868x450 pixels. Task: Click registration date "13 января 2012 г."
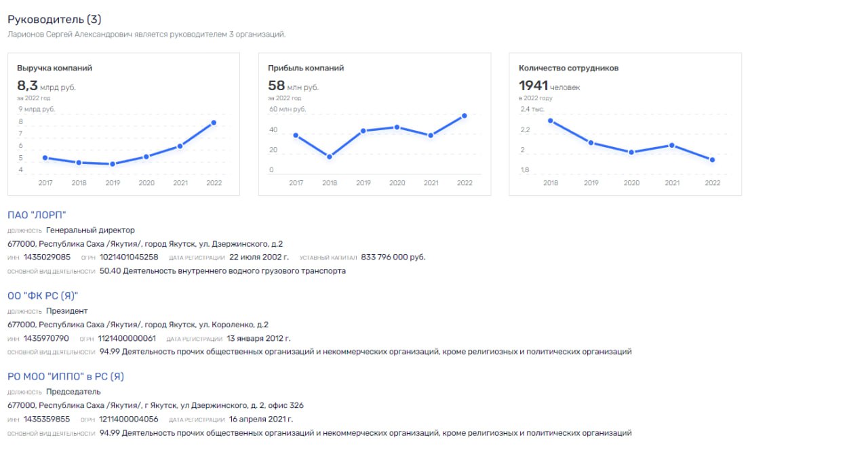tap(259, 338)
